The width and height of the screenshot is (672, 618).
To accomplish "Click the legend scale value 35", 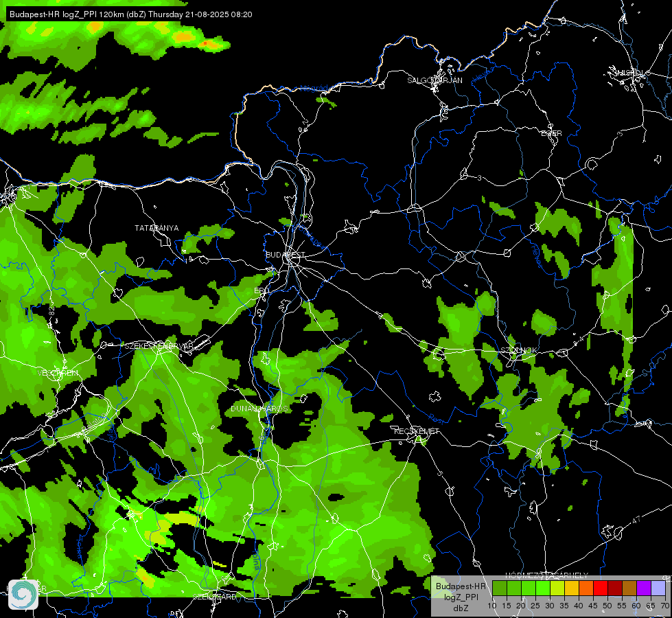I will [564, 606].
